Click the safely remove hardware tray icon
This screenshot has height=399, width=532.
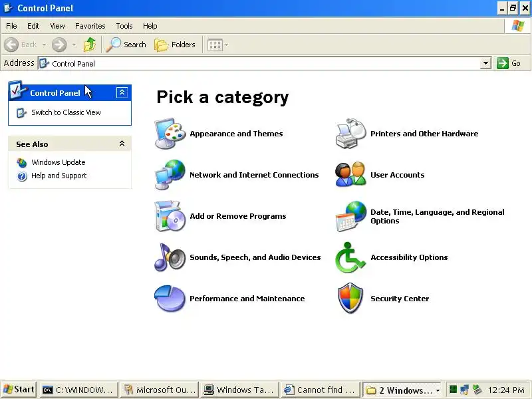(477, 390)
